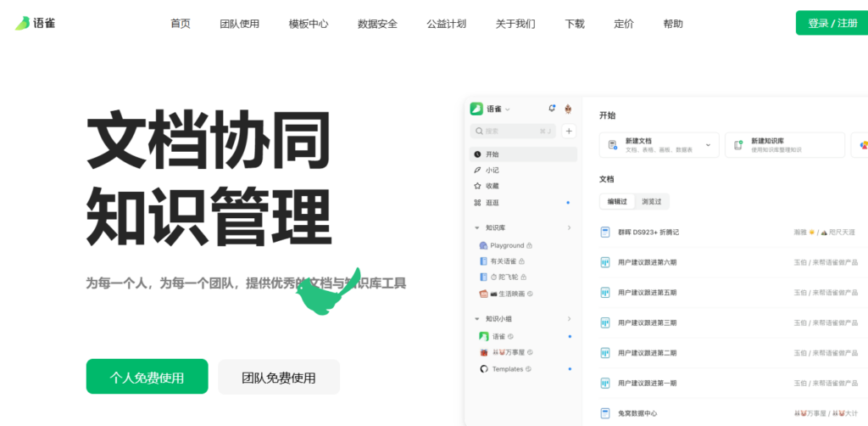Click the 新建文档 document icon
Viewport: 868px width, 426px height.
(x=612, y=145)
